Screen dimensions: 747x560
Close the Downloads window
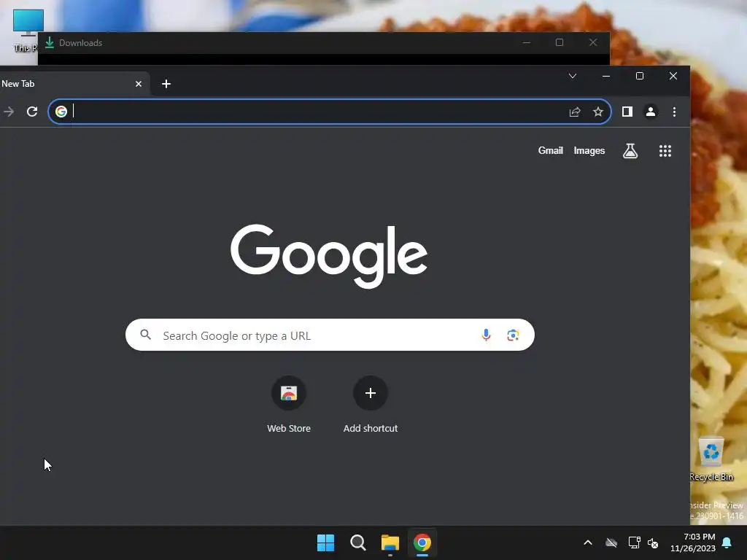point(593,42)
